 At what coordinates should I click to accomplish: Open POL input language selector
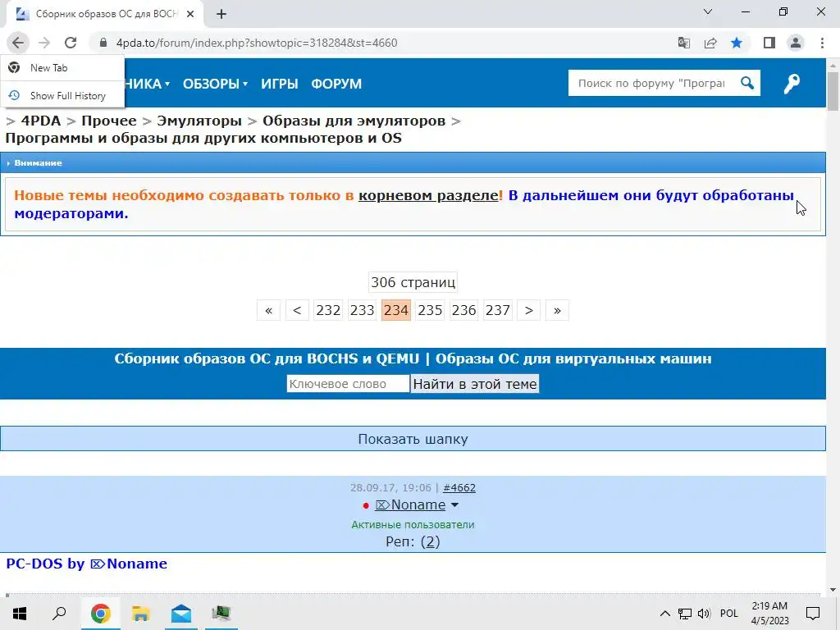(729, 614)
